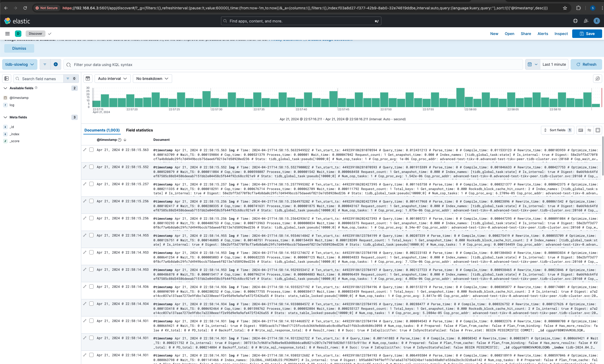The width and height of the screenshot is (604, 364).
Task: Open the Auto interval dropdown
Action: 113,79
